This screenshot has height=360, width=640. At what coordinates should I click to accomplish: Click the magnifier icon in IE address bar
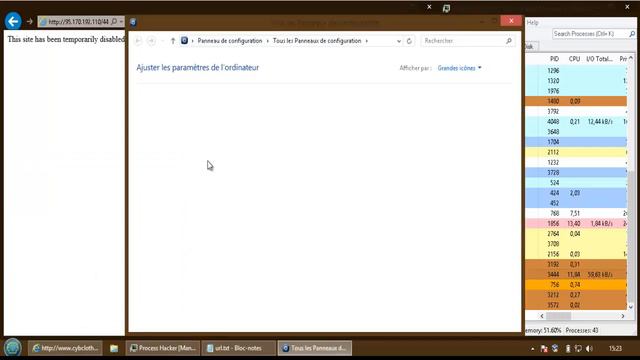[114, 22]
